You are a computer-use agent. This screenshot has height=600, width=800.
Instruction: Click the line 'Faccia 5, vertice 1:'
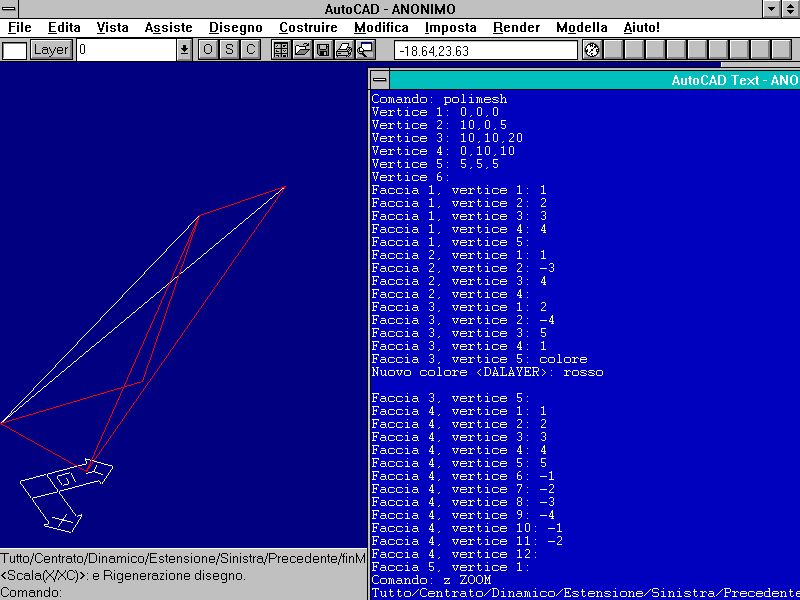pos(451,567)
